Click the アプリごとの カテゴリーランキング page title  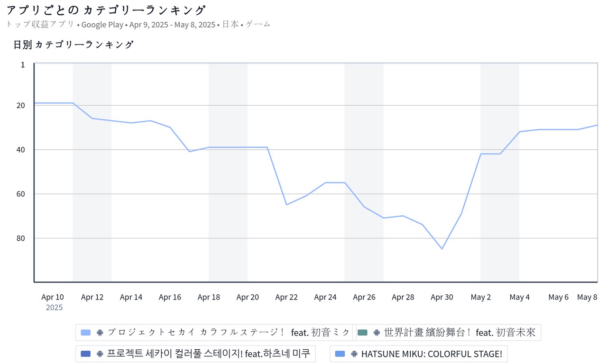tap(106, 10)
